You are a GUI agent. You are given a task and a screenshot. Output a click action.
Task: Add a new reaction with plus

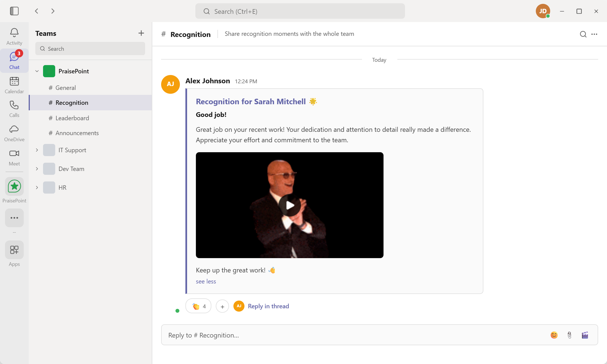pyautogui.click(x=222, y=306)
